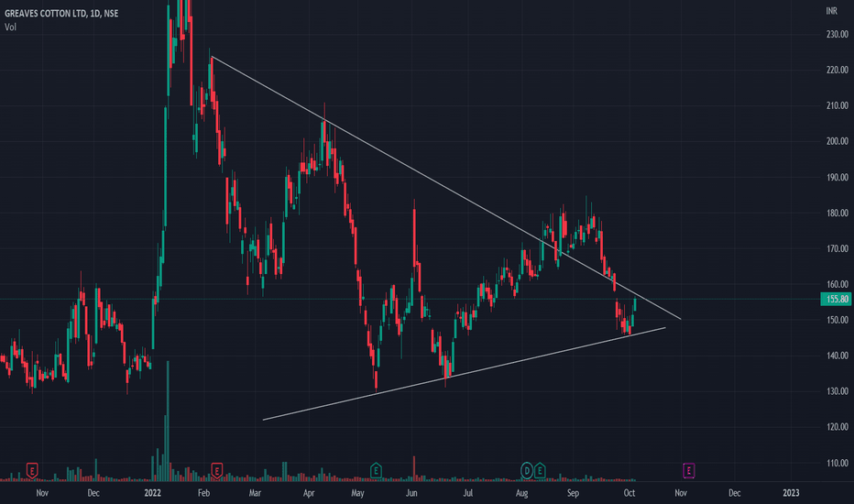Click the 2022 label on time axis
Viewport: 854px width, 504px height.
click(152, 493)
